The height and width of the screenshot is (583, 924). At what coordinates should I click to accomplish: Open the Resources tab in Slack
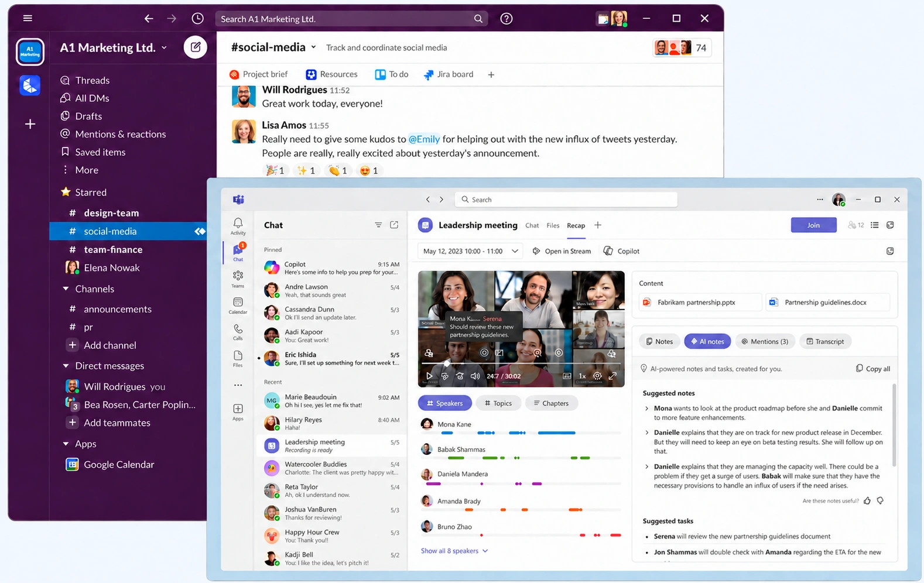tap(331, 74)
